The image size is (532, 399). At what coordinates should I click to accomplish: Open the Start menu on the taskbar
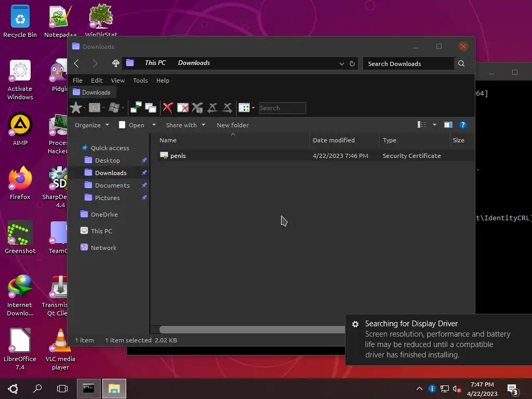(x=13, y=389)
